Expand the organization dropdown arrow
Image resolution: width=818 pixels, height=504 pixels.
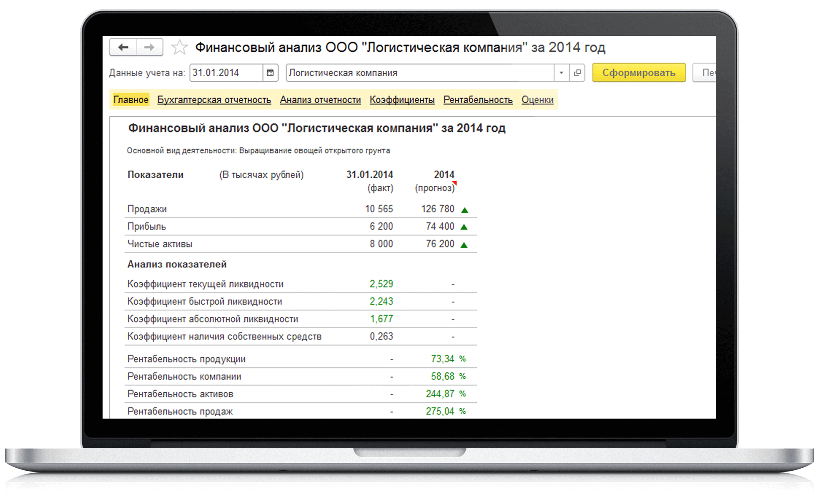pos(561,73)
